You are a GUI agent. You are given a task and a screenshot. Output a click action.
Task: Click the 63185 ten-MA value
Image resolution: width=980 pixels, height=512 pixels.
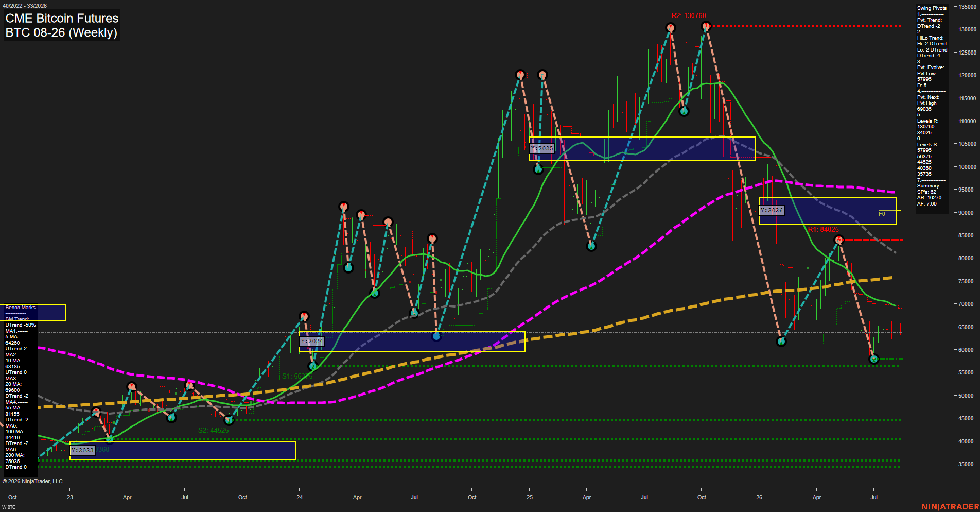(12, 367)
